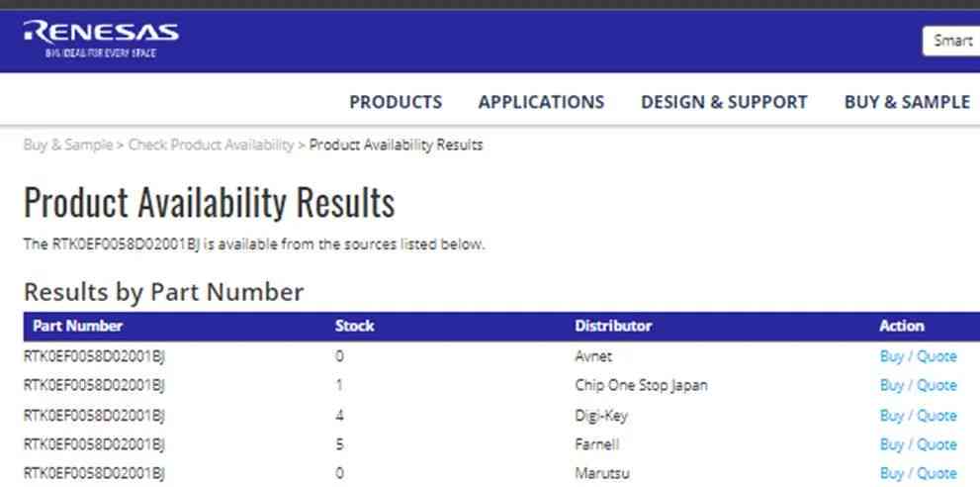Open the PRODUCTS menu

pyautogui.click(x=396, y=102)
